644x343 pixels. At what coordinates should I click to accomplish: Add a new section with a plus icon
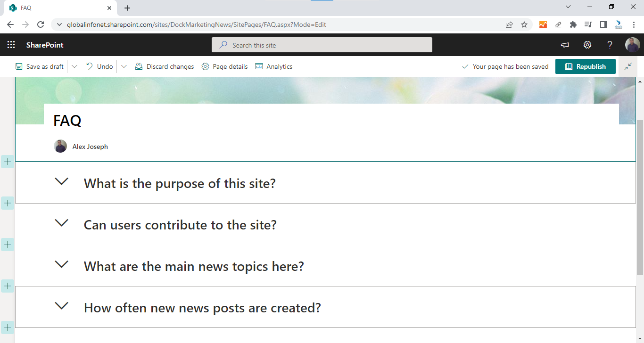coord(7,162)
